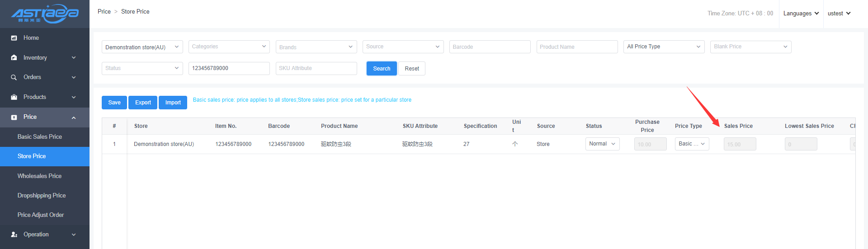Image resolution: width=868 pixels, height=249 pixels.
Task: Collapse the Price menu chevron
Action: (74, 117)
